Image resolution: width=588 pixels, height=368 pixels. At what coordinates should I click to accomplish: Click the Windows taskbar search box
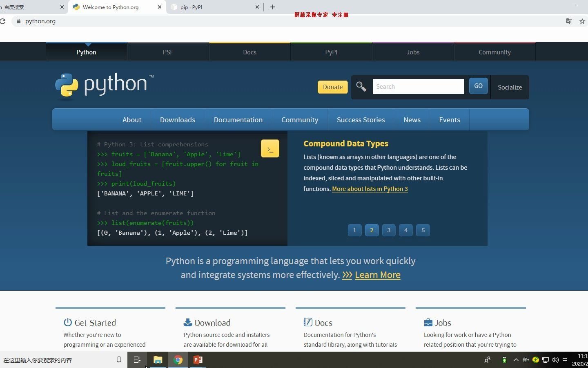[x=64, y=360]
